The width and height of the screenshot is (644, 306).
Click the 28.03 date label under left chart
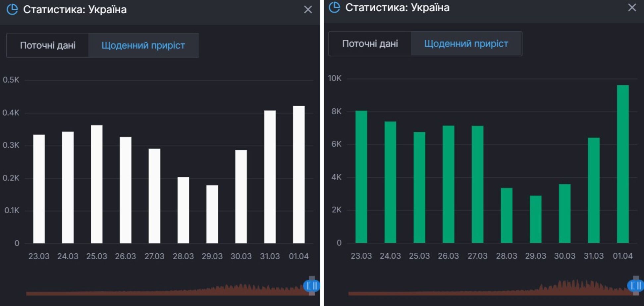pyautogui.click(x=183, y=256)
